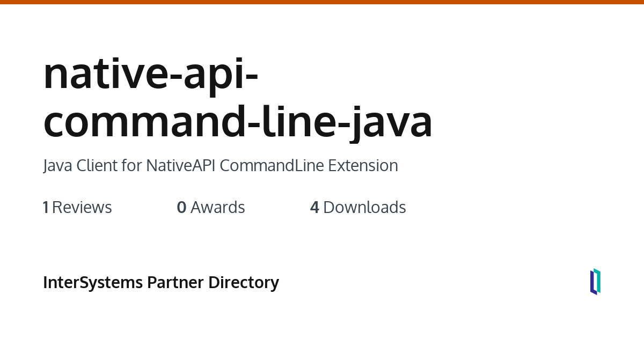
Task: Open the Downloads label
Action: pos(364,208)
